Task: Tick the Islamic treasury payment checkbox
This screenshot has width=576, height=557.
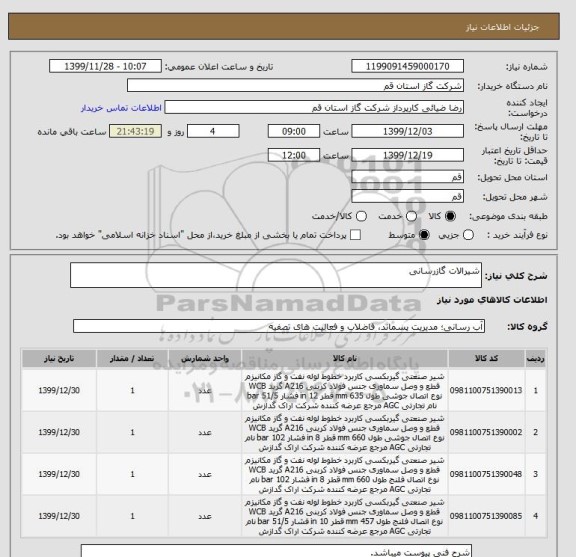Action: coord(355,235)
